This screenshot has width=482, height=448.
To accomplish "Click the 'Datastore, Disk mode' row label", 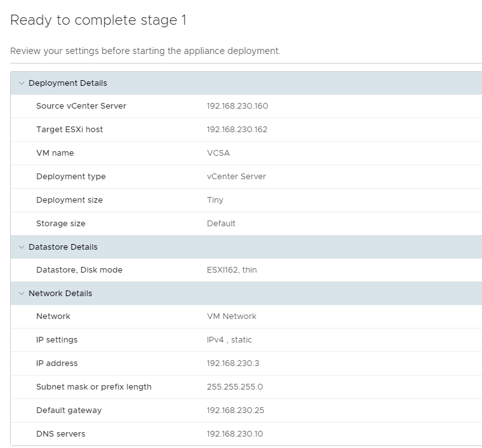I will [x=79, y=270].
